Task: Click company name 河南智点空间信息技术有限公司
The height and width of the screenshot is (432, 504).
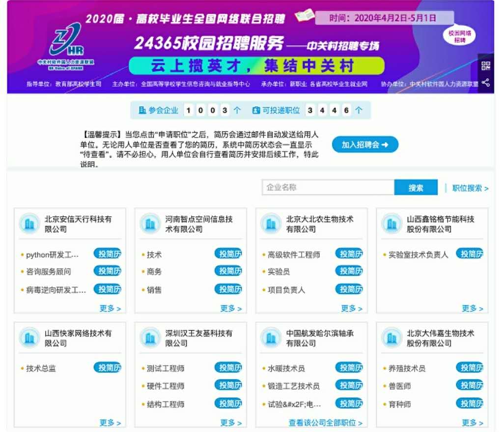Action: pos(199,224)
